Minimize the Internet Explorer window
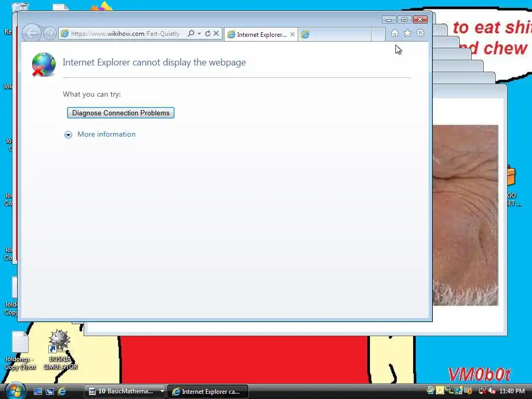Image resolution: width=532 pixels, height=399 pixels. pyautogui.click(x=389, y=20)
